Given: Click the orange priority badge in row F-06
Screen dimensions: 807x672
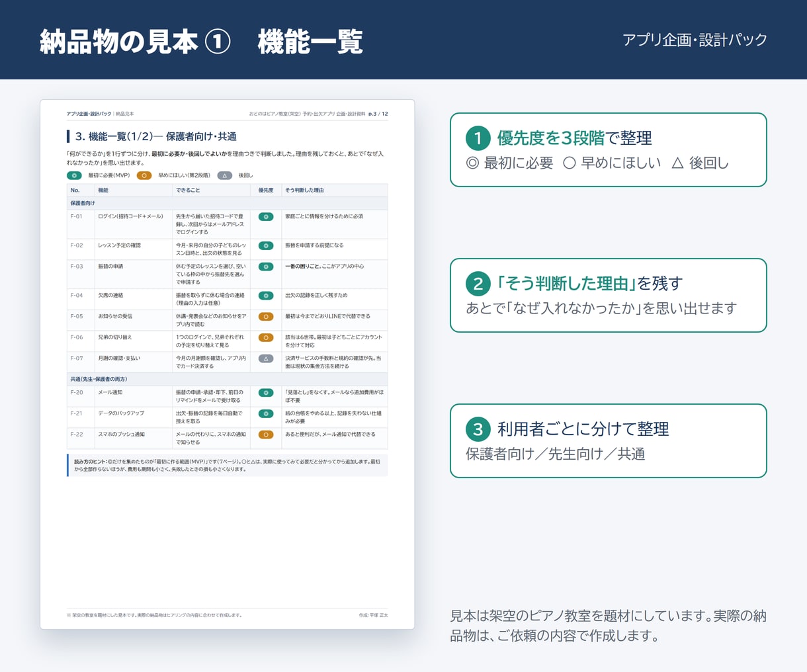Looking at the screenshot, I should coord(266,337).
